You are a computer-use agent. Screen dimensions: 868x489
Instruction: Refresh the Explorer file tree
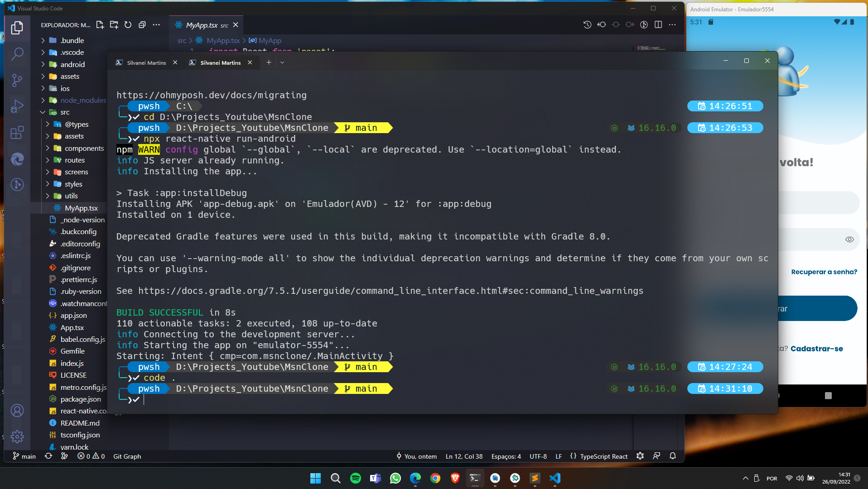tap(128, 25)
